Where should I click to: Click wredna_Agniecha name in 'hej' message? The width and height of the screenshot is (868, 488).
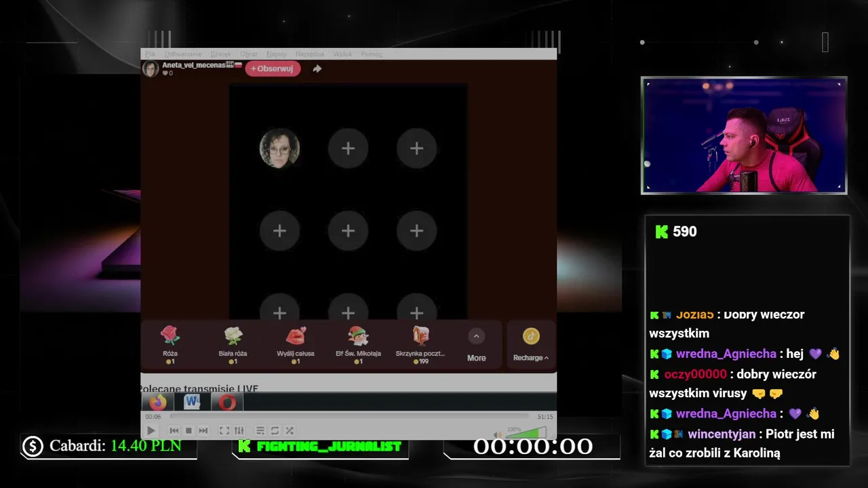click(726, 354)
